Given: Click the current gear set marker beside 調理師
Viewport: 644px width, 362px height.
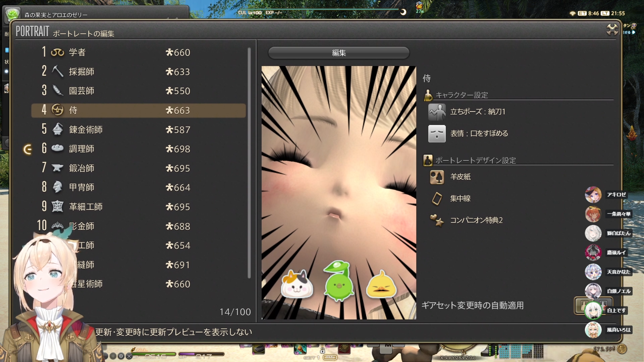Looking at the screenshot, I should pyautogui.click(x=28, y=149).
